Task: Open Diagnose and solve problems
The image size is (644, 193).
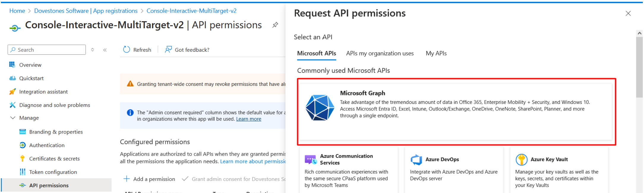Action: (54, 105)
